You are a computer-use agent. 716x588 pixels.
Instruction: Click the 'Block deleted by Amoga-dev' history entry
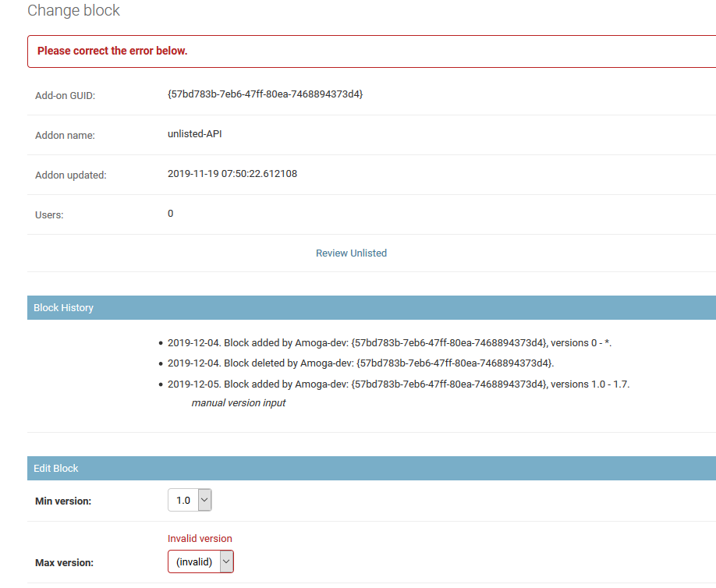(x=361, y=363)
